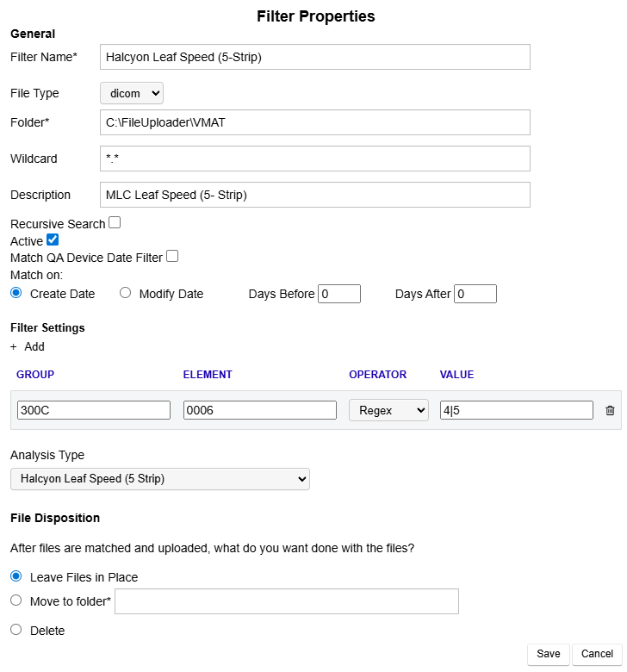Cancel the filter properties dialog
The height and width of the screenshot is (672, 627).
point(597,654)
